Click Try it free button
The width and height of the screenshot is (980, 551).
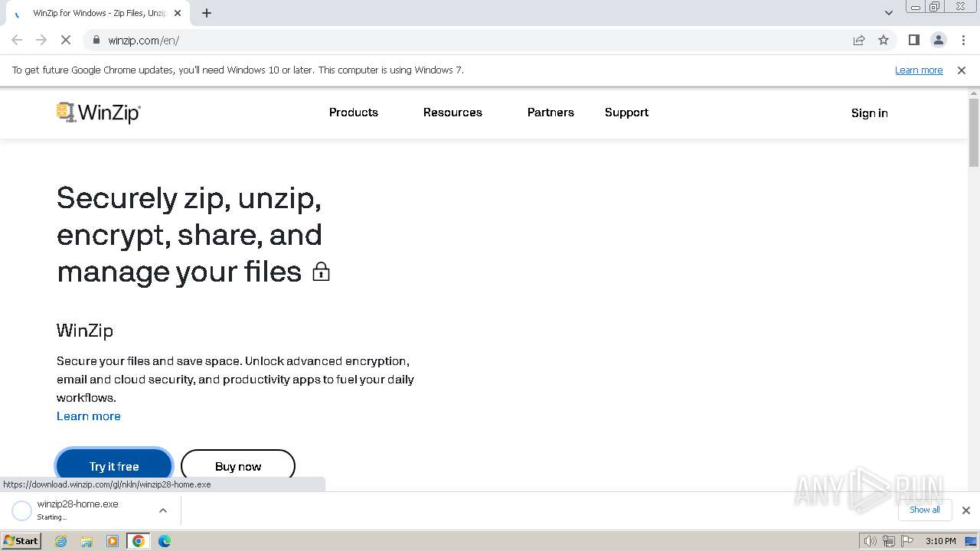tap(114, 465)
